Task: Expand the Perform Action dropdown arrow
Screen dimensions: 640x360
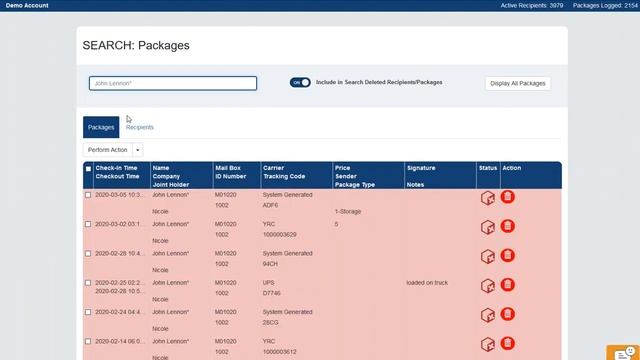Action: pyautogui.click(x=138, y=150)
